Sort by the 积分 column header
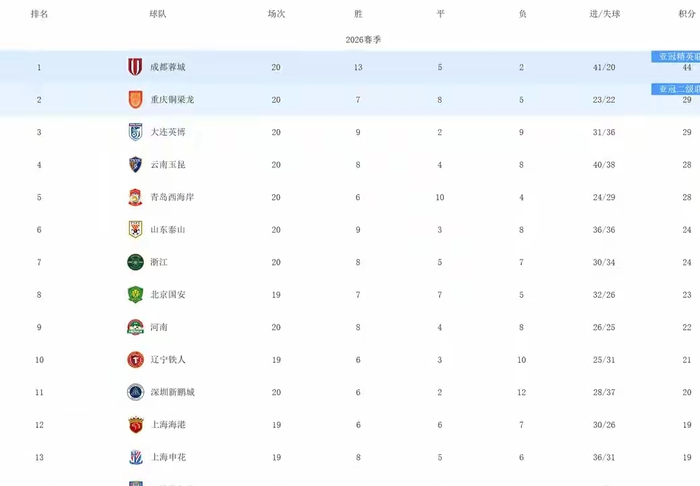 687,14
